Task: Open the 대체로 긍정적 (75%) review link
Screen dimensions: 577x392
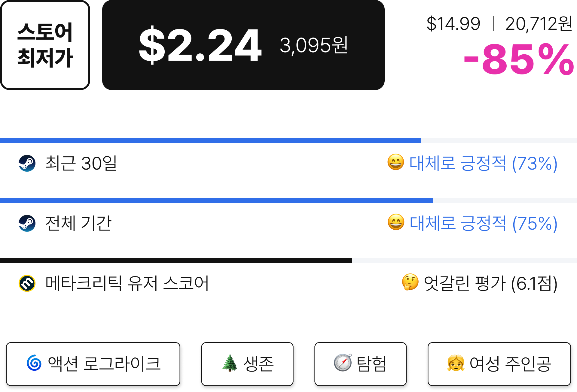Action: pos(484,224)
